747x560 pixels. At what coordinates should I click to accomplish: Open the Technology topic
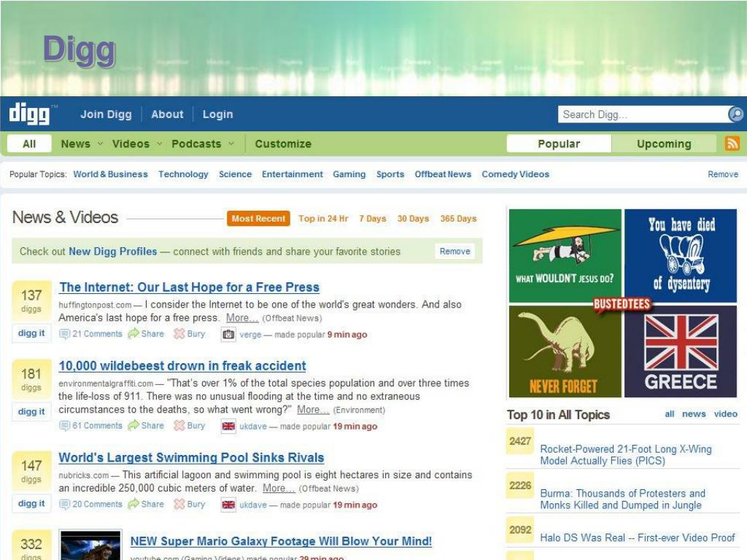tap(183, 174)
